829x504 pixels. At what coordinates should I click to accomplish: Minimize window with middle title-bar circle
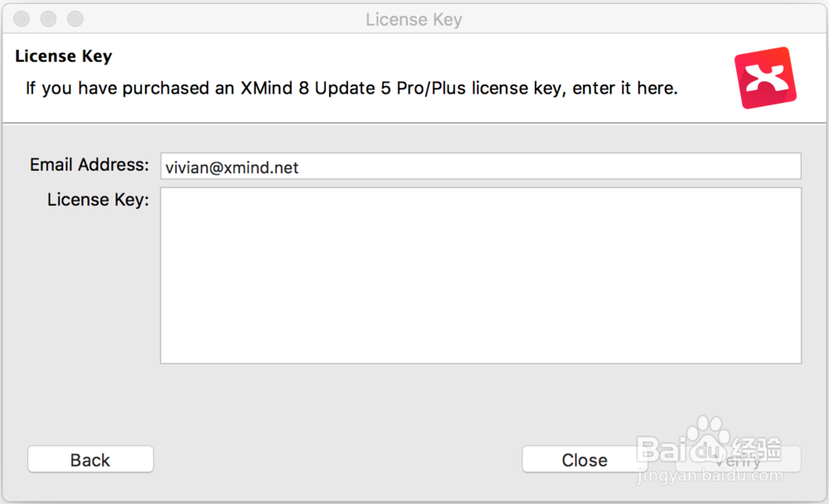coord(48,19)
